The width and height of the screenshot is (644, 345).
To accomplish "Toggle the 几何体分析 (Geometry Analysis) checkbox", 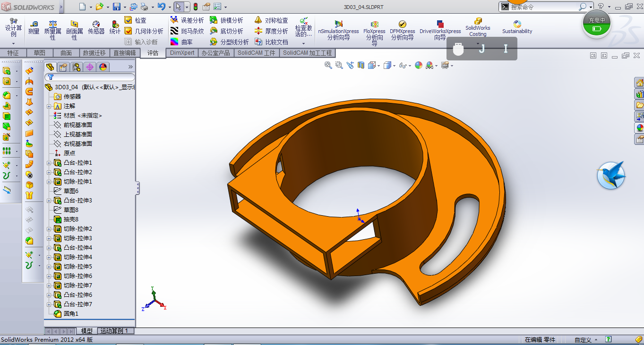I will pos(128,31).
